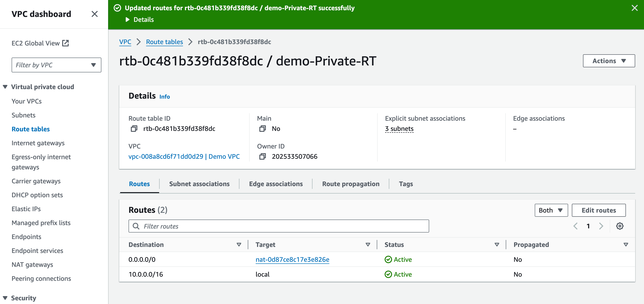
Task: Go to NAT gateways
Action: click(x=32, y=265)
